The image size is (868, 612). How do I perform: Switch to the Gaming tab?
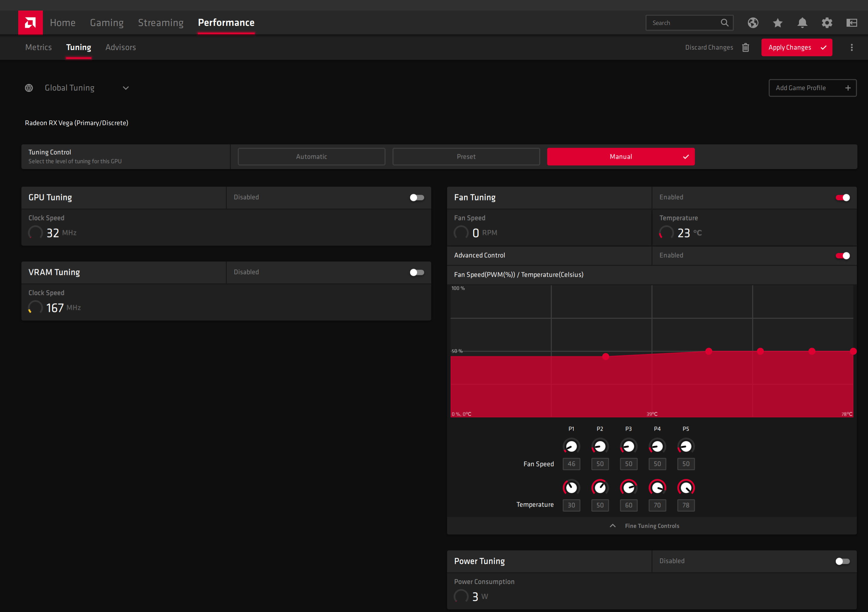coord(107,23)
